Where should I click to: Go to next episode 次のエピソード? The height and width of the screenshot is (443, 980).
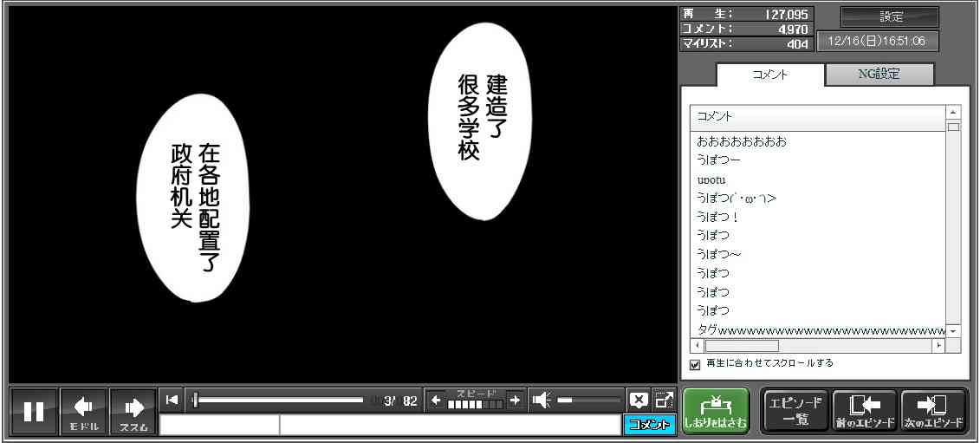pos(934,411)
